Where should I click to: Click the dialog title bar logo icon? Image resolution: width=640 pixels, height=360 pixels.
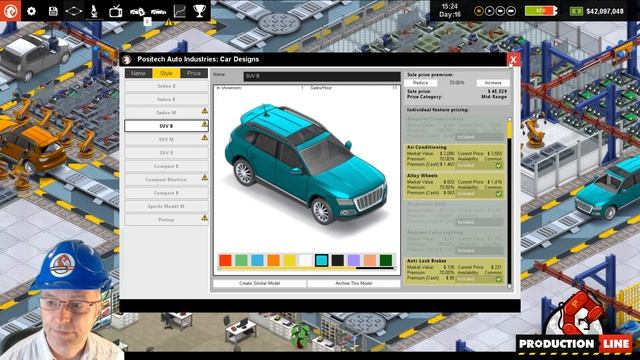(x=127, y=60)
